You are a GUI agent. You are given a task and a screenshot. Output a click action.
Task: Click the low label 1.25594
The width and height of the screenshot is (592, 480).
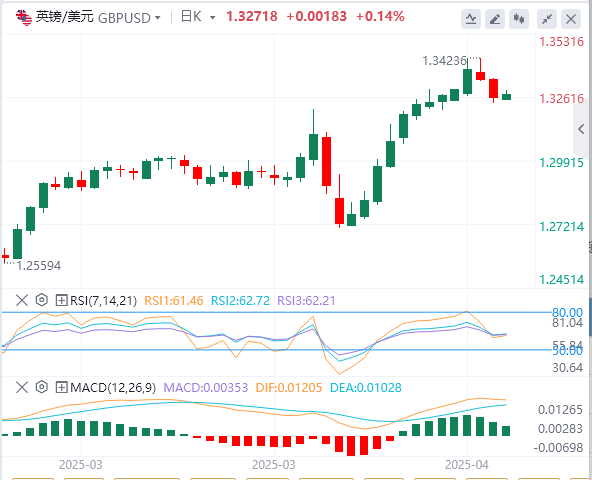39,266
